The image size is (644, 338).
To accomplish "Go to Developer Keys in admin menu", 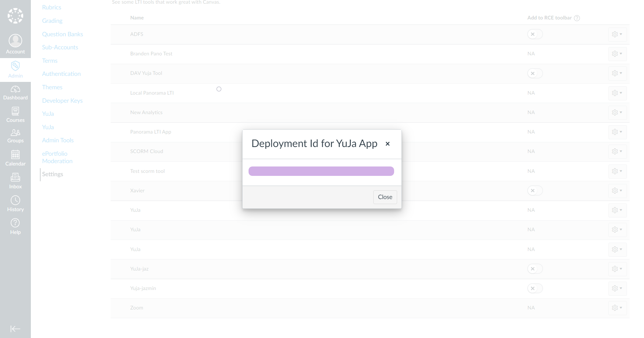I will click(x=62, y=101).
